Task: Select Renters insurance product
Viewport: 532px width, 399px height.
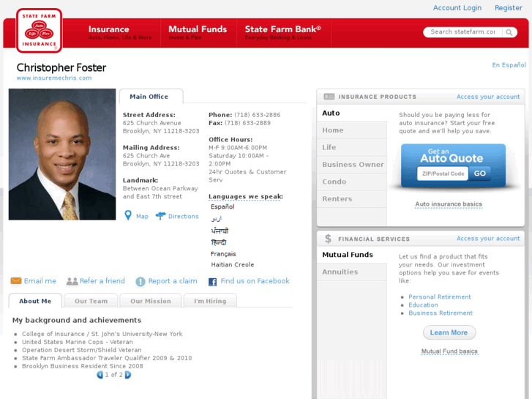Action: pyautogui.click(x=352, y=199)
